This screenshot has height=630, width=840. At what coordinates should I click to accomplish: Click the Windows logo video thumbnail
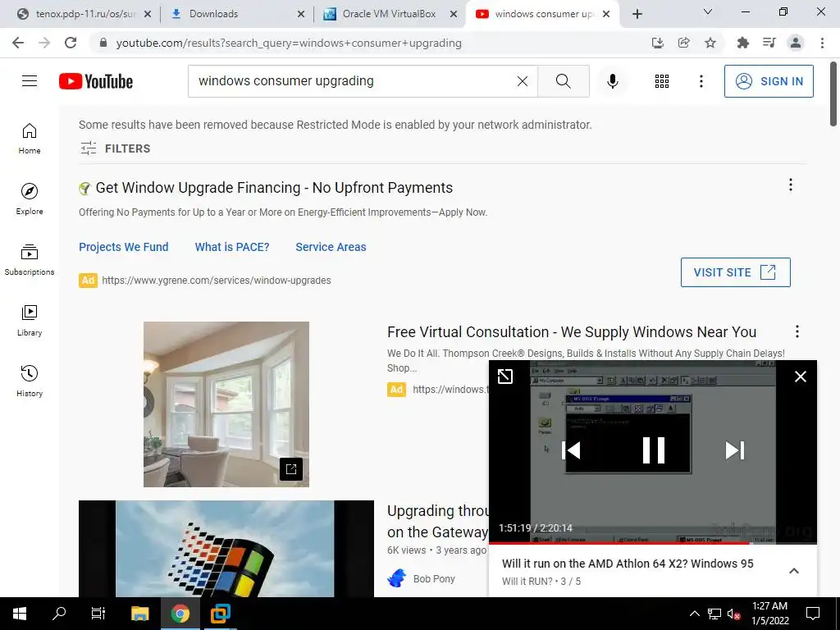click(x=226, y=549)
